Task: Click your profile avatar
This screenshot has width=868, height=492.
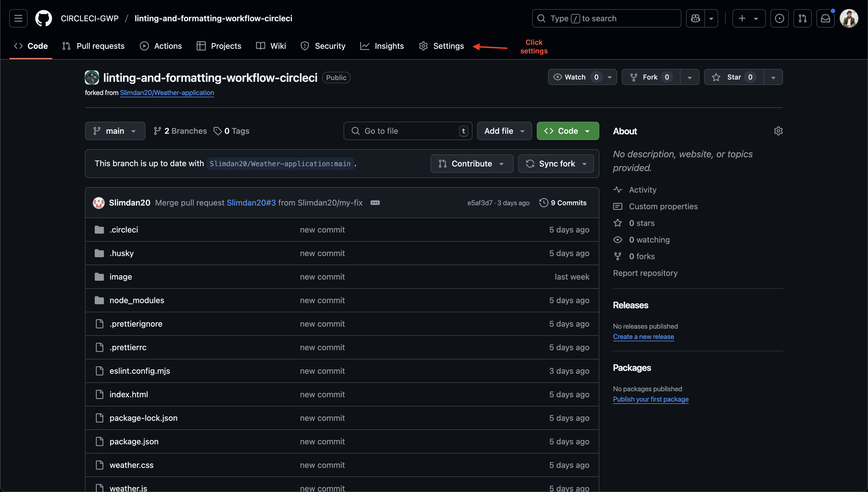Action: 849,18
